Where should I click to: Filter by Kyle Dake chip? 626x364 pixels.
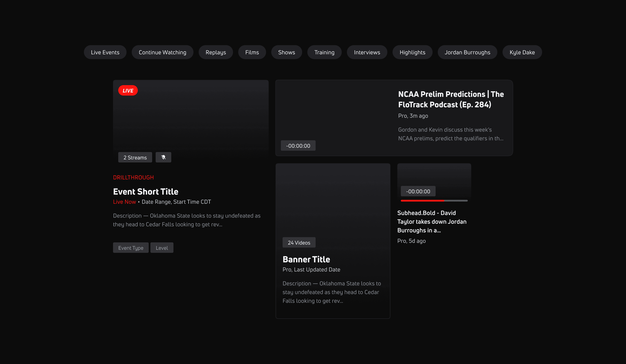[522, 52]
